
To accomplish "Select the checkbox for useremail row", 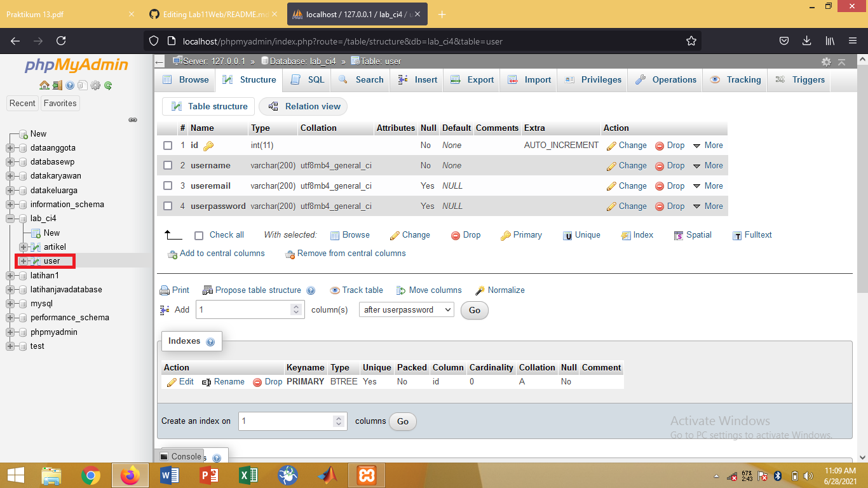I will coord(168,186).
